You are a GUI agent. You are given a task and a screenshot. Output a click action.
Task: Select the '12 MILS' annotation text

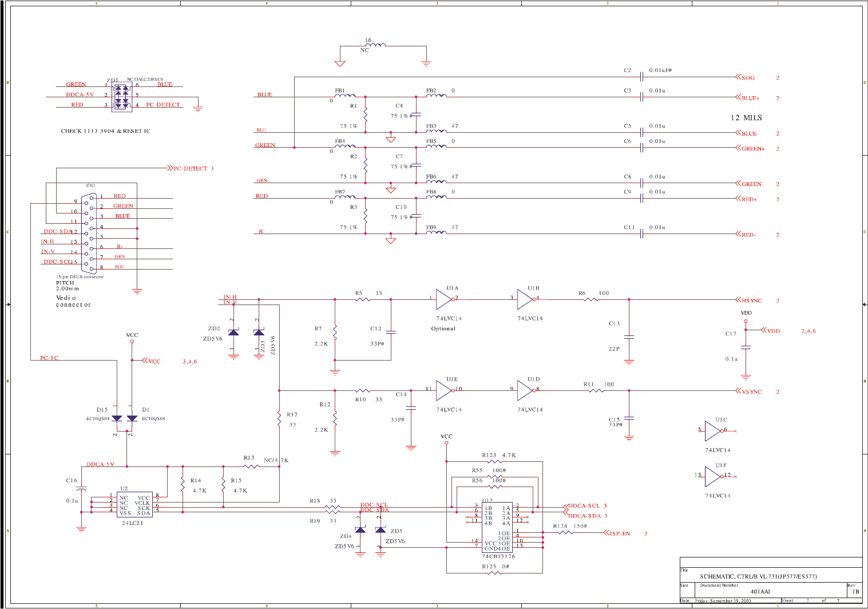746,118
